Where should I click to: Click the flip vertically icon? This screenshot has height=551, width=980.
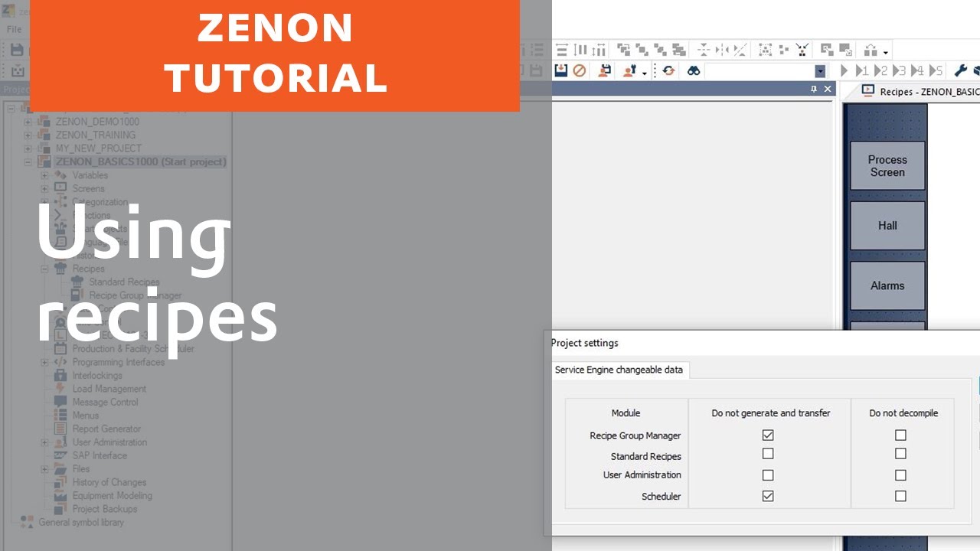coord(704,51)
